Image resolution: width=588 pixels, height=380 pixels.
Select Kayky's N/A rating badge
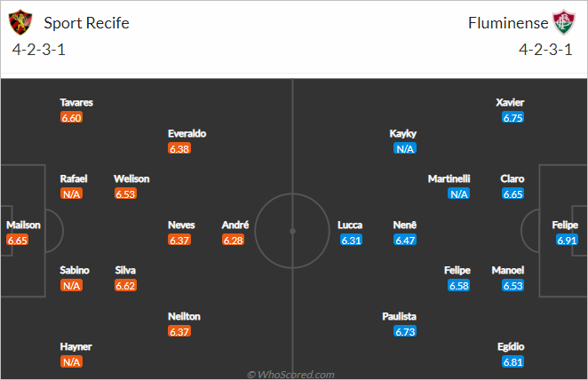click(405, 149)
